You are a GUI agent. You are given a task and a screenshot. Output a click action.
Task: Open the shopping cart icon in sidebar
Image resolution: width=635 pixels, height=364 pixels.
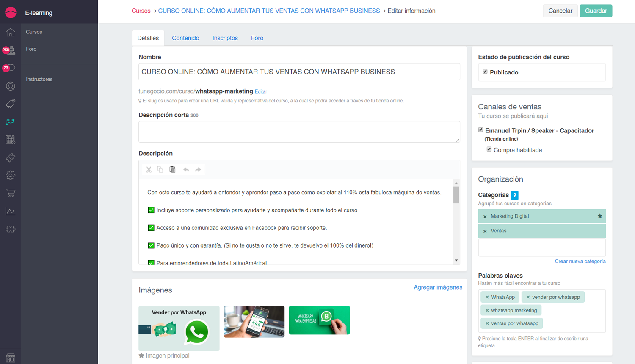pyautogui.click(x=10, y=193)
